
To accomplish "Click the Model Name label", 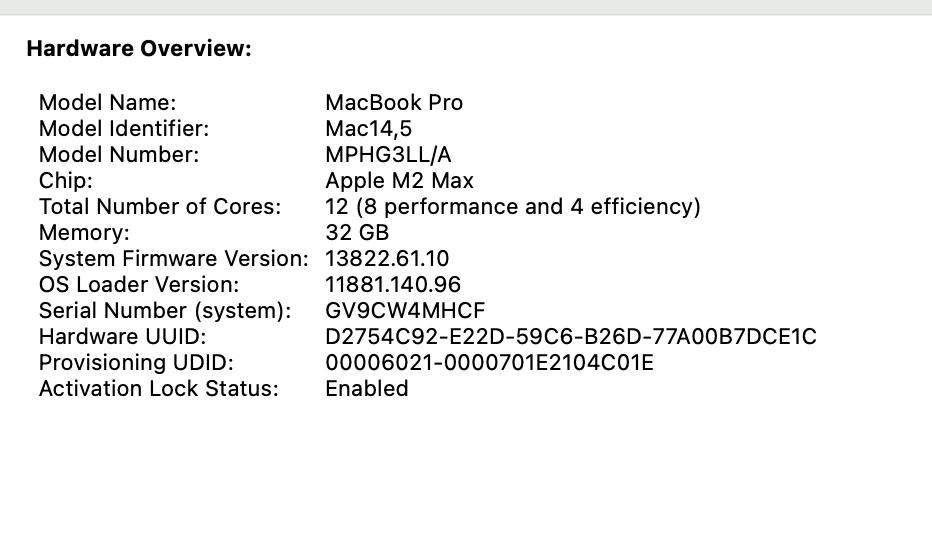I will coord(108,102).
